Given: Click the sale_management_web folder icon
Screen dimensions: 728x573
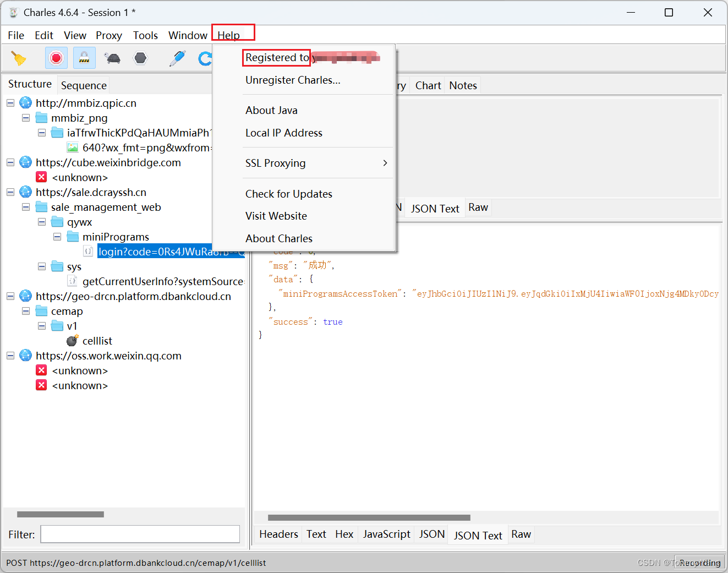Looking at the screenshot, I should (41, 206).
